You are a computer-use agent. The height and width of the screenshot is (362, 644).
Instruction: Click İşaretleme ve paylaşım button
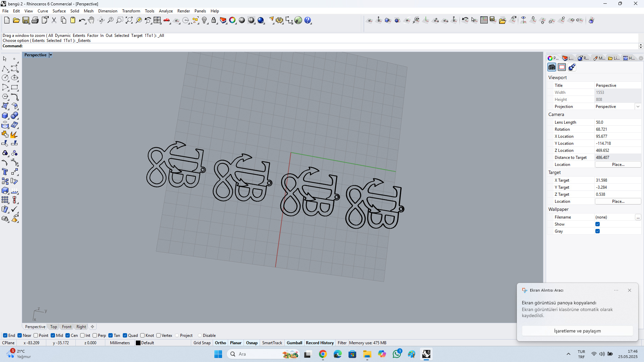[577, 331]
